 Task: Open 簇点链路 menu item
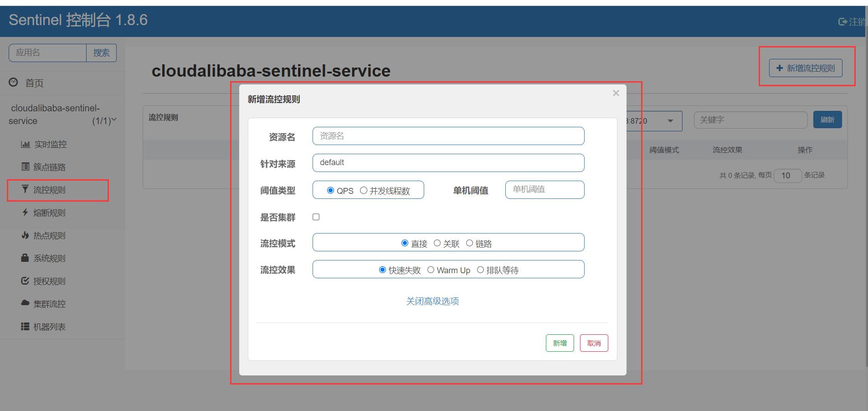[x=49, y=167]
